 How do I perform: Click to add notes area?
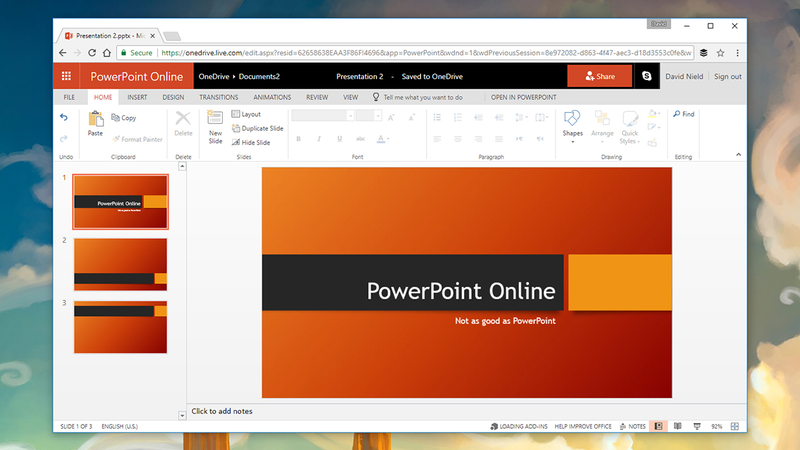222,411
